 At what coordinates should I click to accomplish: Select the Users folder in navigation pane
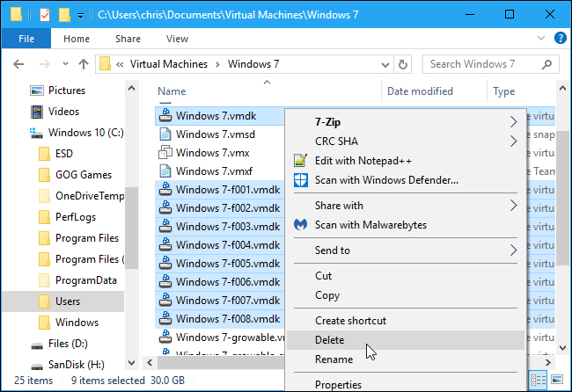[x=63, y=301]
